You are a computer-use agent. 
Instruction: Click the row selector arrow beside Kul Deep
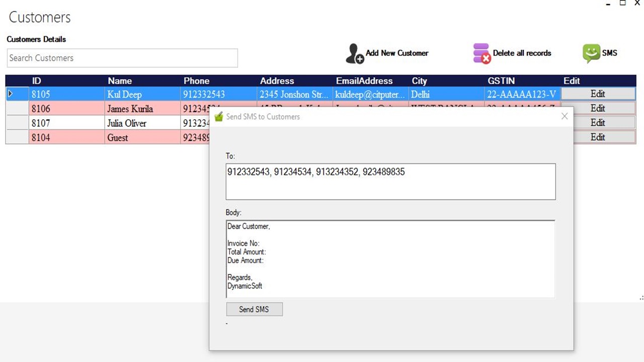click(x=10, y=94)
